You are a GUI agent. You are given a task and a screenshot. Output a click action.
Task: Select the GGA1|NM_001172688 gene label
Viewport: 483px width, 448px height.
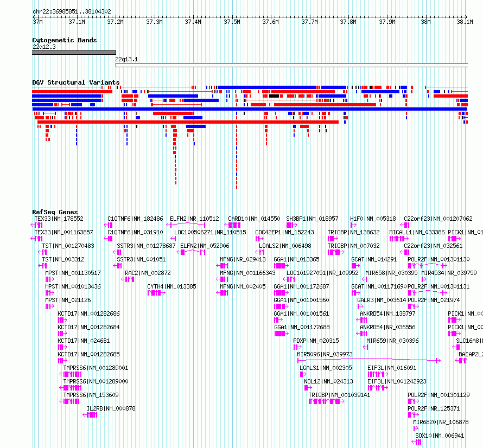pyautogui.click(x=302, y=327)
